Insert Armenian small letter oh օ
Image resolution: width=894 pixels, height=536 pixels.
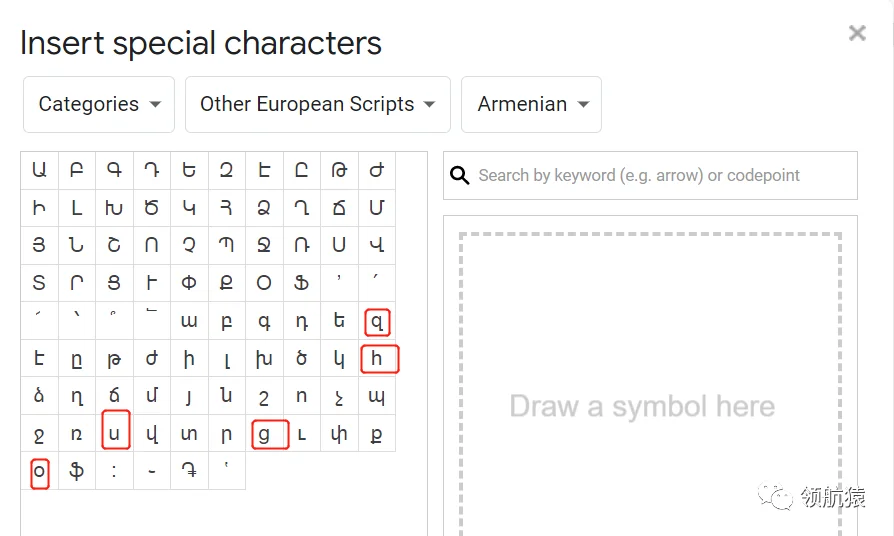(x=39, y=470)
